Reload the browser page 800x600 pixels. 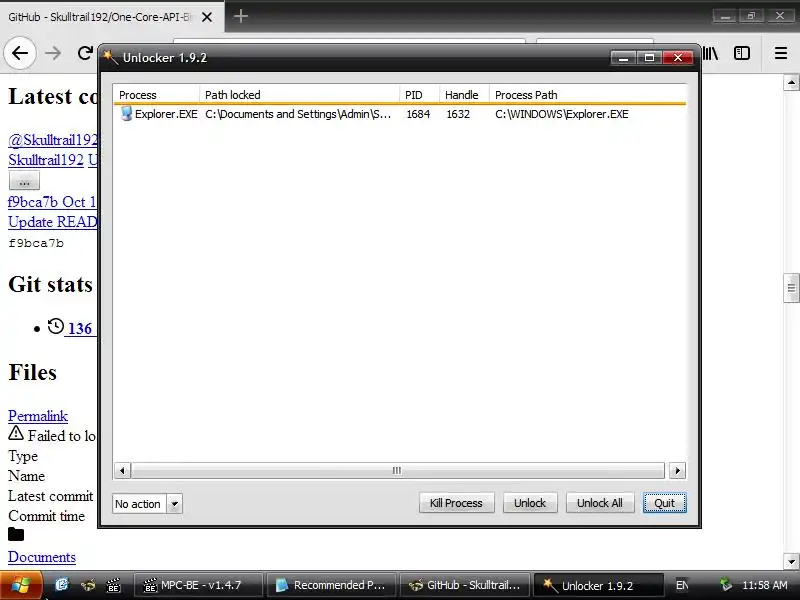click(85, 53)
